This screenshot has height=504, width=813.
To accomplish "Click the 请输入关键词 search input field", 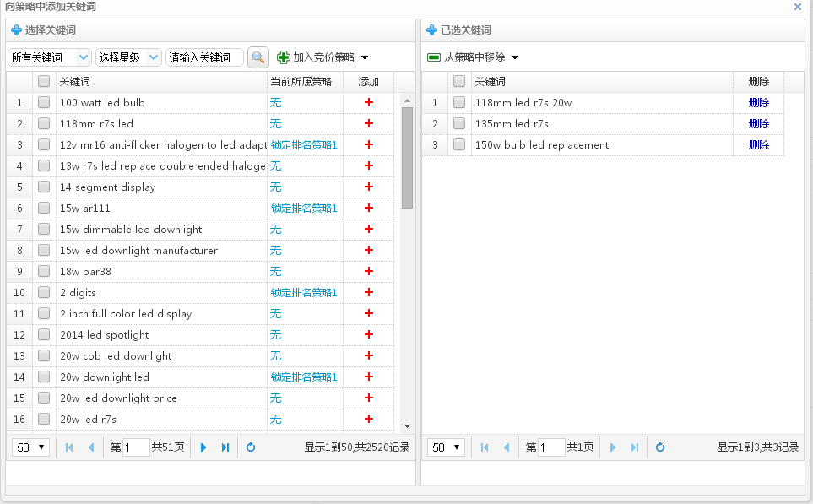I will (x=204, y=57).
